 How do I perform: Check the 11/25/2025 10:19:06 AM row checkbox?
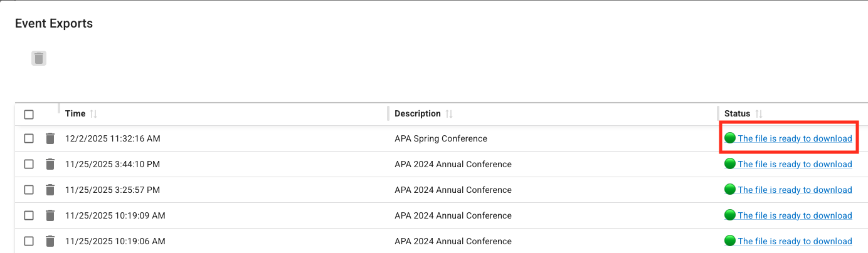pyautogui.click(x=29, y=241)
